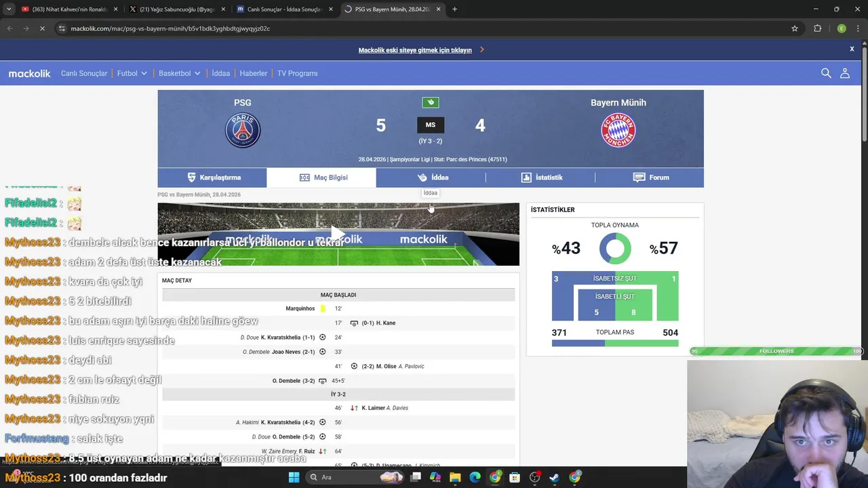Viewport: 868px width, 488px height.
Task: Open Chrome extensions puzzle icon
Action: [x=817, y=28]
